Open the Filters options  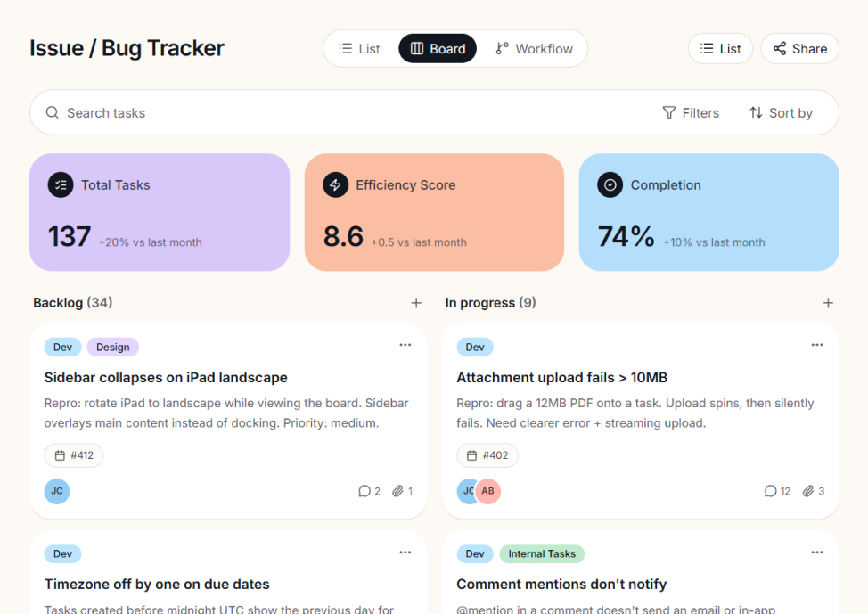pos(691,113)
